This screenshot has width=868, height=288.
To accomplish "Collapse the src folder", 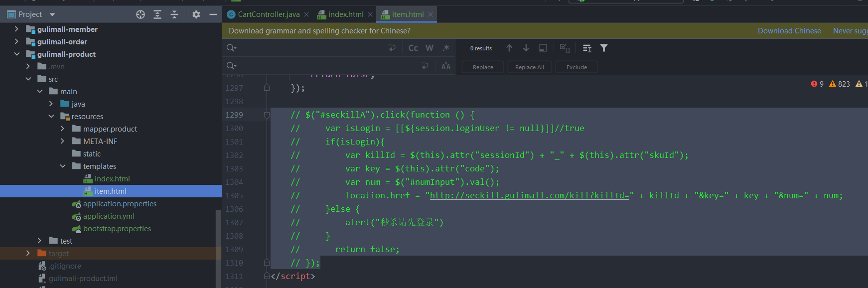I will pyautogui.click(x=28, y=79).
